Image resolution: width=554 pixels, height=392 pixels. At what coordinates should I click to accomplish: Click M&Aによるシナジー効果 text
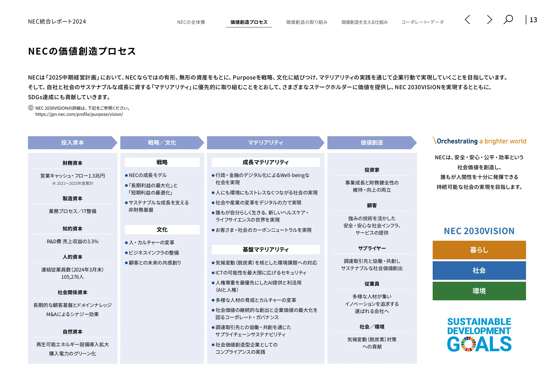(x=73, y=314)
